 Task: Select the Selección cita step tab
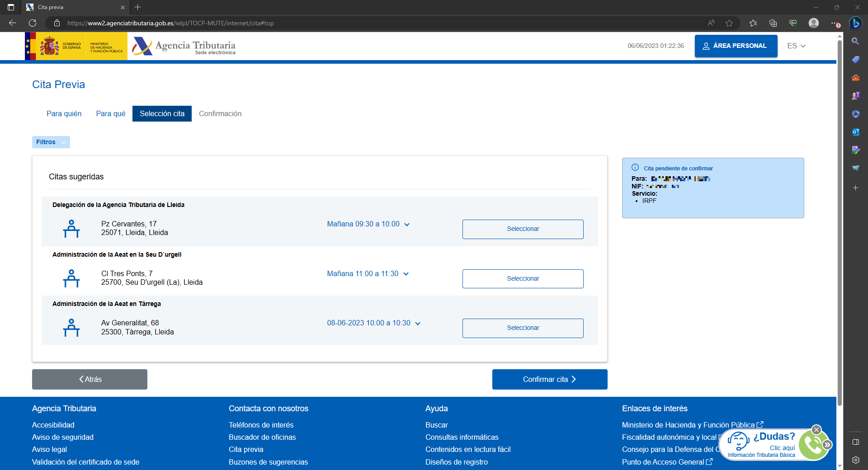point(162,113)
